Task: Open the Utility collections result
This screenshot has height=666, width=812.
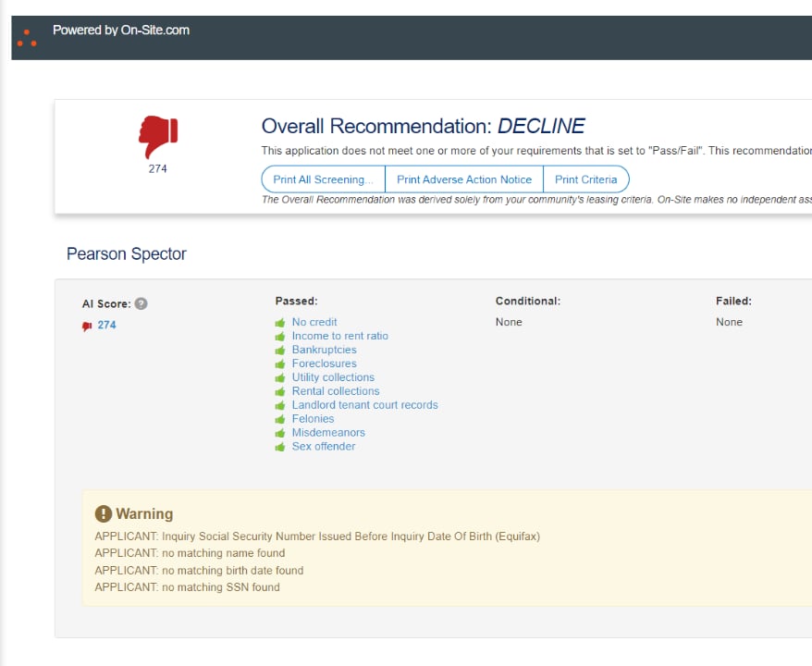Action: pos(333,377)
